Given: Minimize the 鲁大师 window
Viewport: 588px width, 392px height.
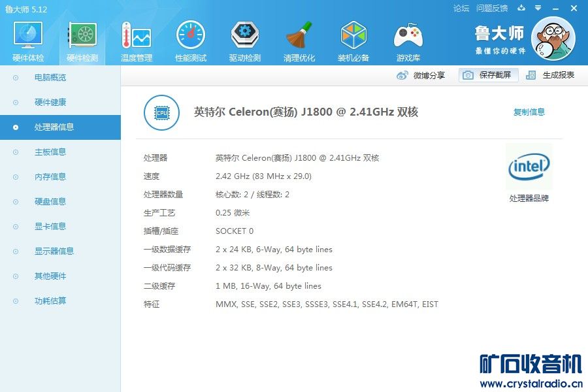Looking at the screenshot, I should tap(556, 8).
